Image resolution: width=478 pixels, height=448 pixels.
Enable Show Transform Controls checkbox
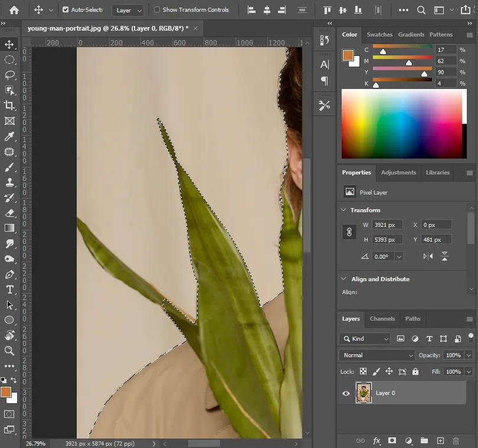coord(157,10)
